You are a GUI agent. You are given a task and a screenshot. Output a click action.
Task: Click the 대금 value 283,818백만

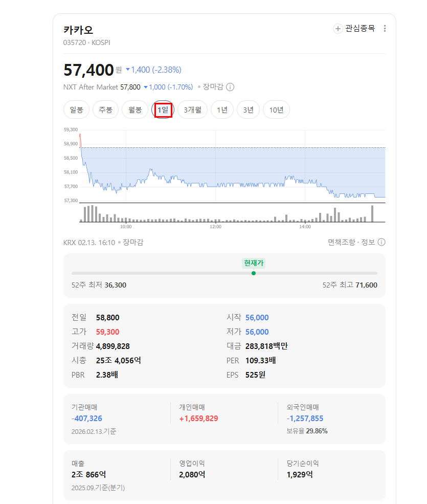(x=266, y=346)
